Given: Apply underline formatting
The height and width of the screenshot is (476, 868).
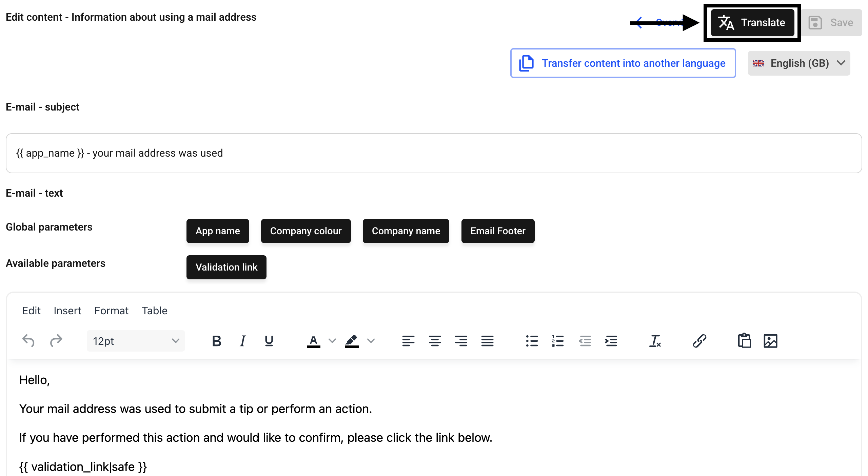Looking at the screenshot, I should pyautogui.click(x=269, y=341).
